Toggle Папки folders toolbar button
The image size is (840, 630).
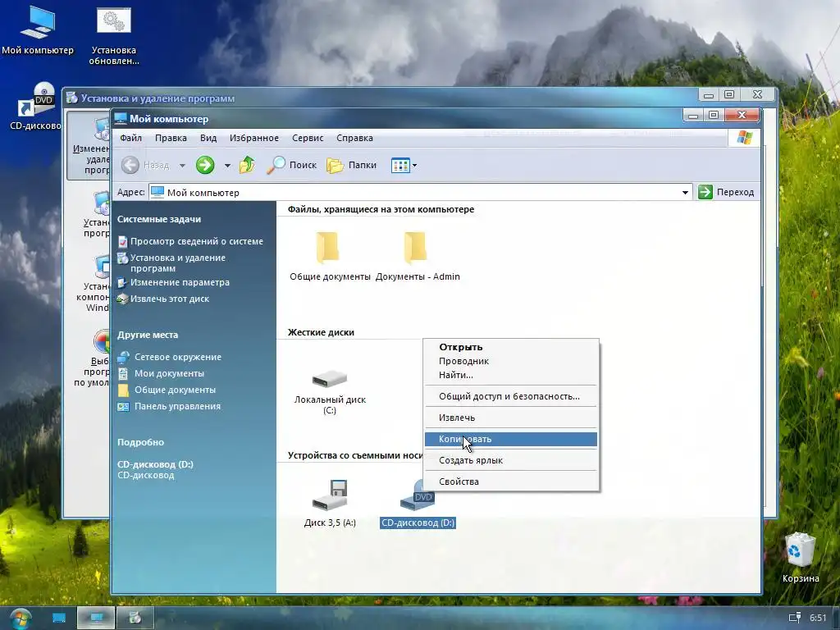click(x=351, y=165)
